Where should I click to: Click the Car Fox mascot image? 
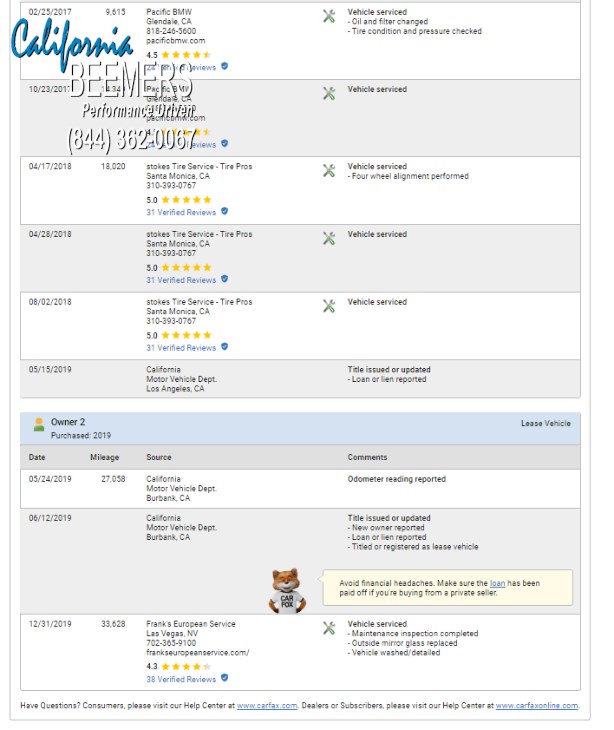coord(287,591)
